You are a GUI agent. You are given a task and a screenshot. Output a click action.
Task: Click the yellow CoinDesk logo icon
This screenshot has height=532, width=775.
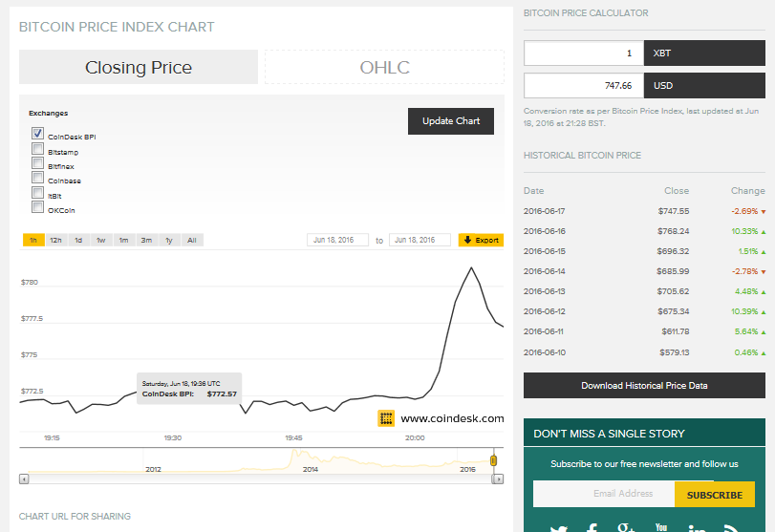(386, 418)
